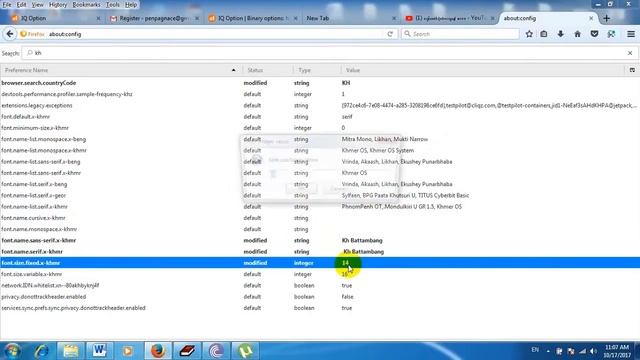
Task: Close the about:config tab
Action: (591, 18)
